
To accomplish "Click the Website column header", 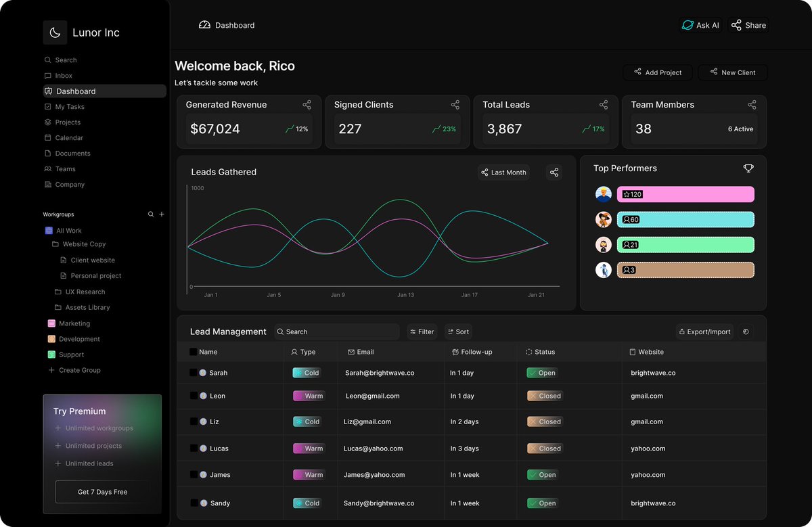I will pyautogui.click(x=647, y=352).
